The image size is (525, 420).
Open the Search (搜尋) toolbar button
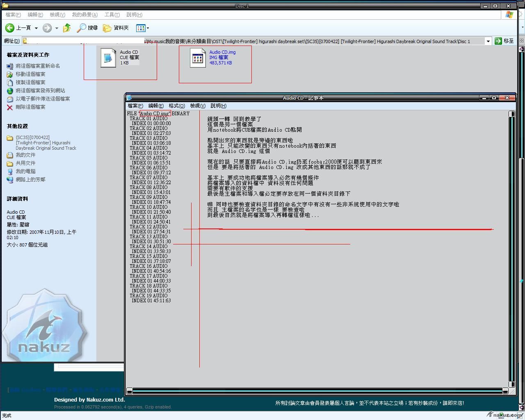pyautogui.click(x=87, y=28)
